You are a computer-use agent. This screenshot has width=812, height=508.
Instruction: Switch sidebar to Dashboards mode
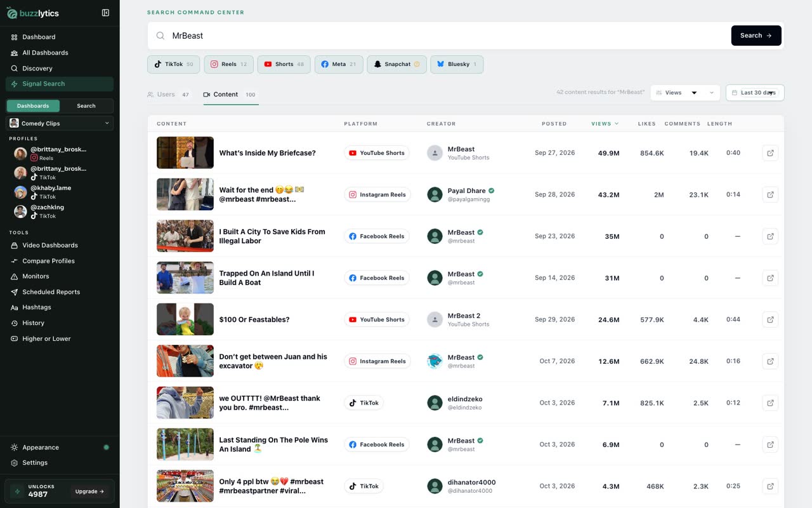pos(33,106)
